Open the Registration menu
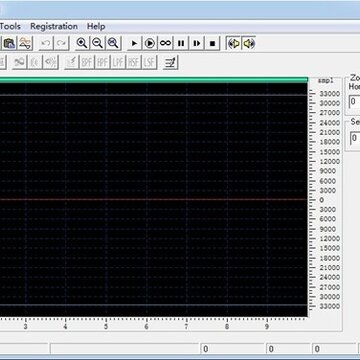 click(54, 26)
